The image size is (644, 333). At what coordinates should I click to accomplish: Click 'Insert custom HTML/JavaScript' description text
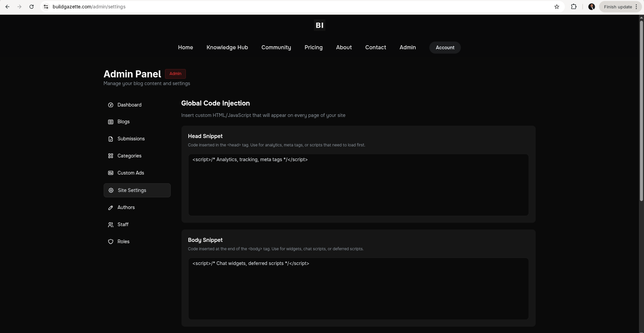point(263,115)
